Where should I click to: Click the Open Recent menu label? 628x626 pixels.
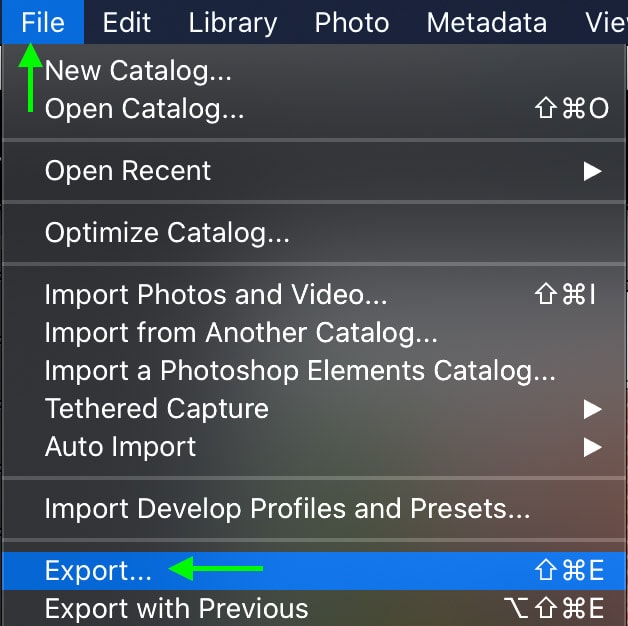(128, 171)
